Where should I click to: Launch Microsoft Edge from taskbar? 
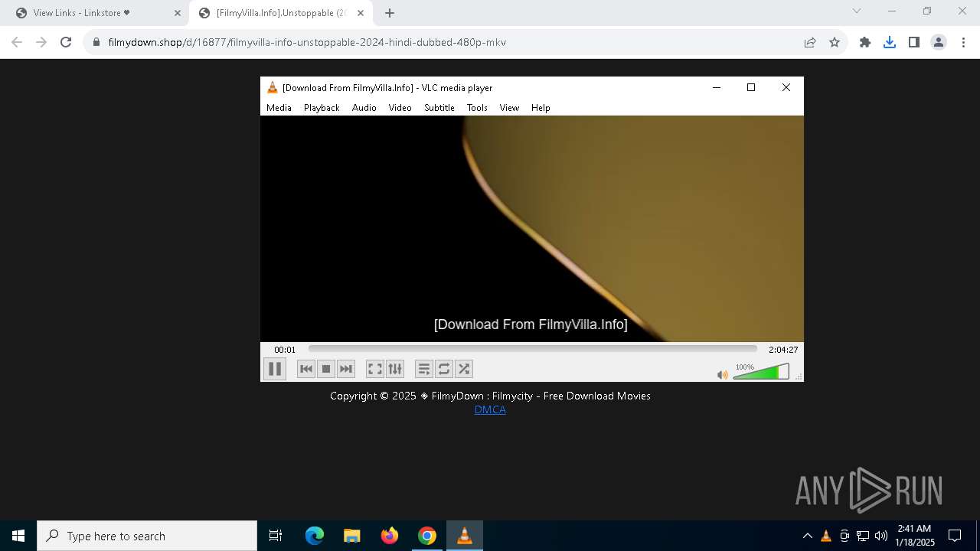pos(315,536)
